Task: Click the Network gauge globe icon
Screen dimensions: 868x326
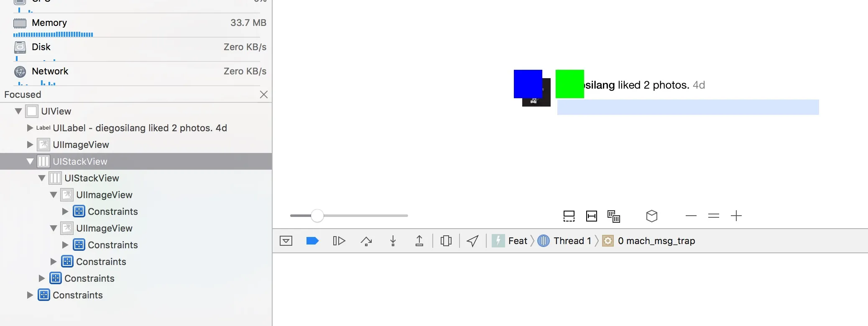Action: point(20,72)
